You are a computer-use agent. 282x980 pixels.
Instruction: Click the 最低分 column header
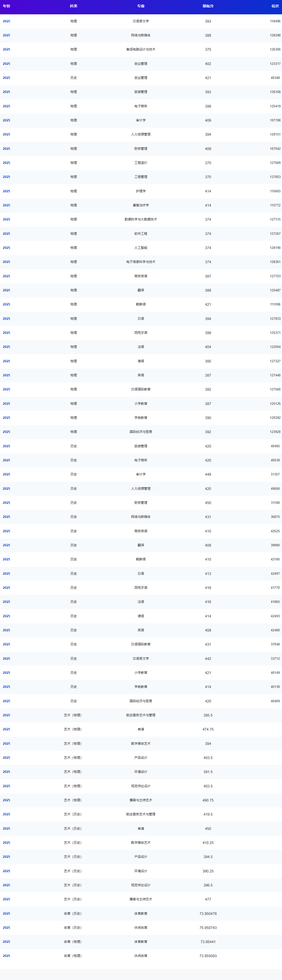click(x=208, y=6)
